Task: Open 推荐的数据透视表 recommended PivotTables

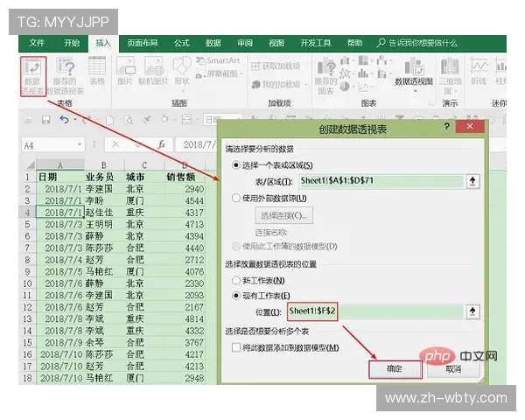Action: pos(66,76)
